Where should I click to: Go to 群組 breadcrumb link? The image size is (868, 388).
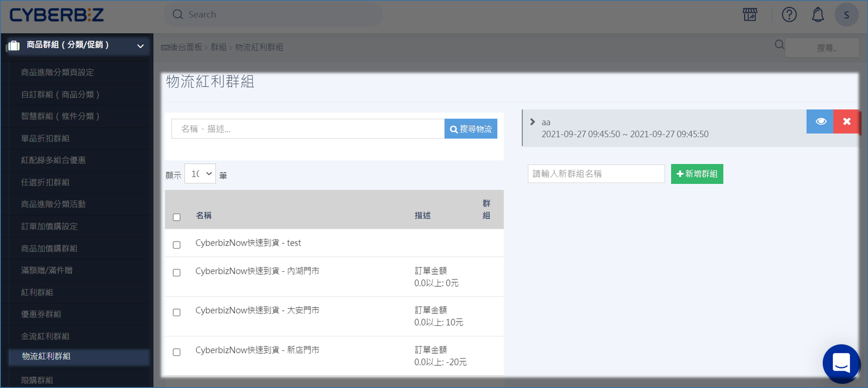pyautogui.click(x=218, y=47)
